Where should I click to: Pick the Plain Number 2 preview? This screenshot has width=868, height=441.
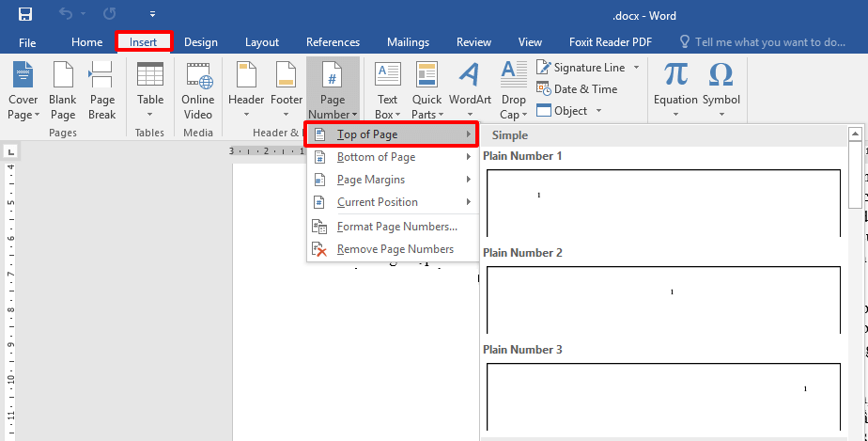[x=663, y=300]
